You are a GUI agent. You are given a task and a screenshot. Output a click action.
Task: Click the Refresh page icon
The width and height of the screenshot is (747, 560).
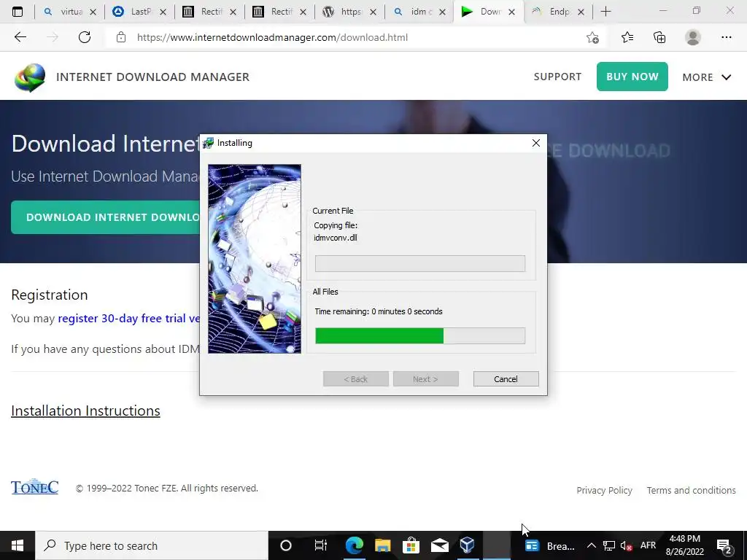click(x=85, y=37)
